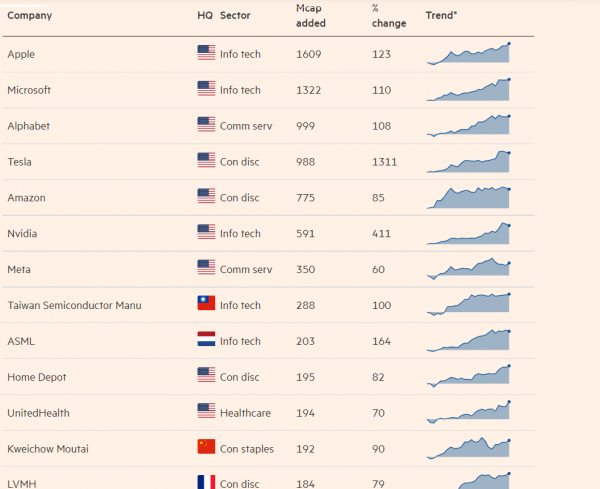Click Nvidia's percent change value 411
Image resolution: width=600 pixels, height=489 pixels.
pos(382,233)
